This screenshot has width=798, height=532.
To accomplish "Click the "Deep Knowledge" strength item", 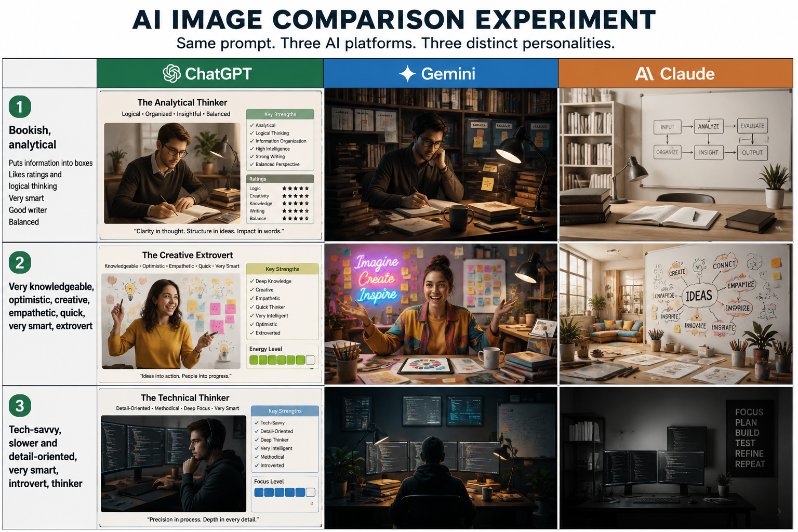I will [x=270, y=281].
